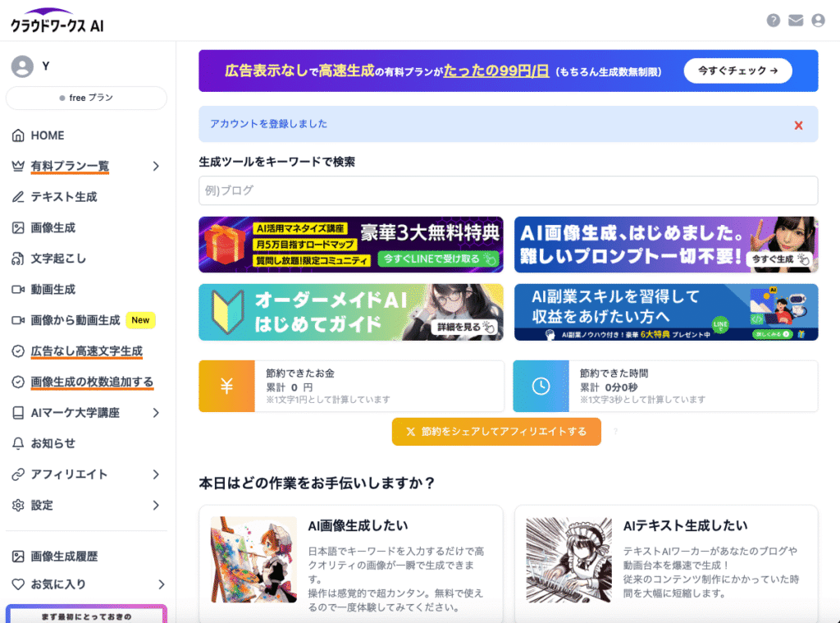Click the clock icon on time saved card
This screenshot has height=623, width=840.
541,386
